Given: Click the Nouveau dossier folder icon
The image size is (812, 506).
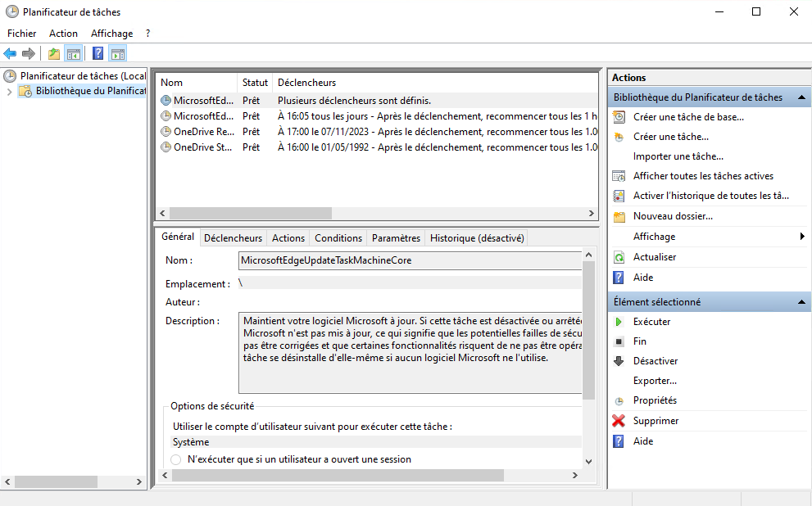Looking at the screenshot, I should click(619, 216).
